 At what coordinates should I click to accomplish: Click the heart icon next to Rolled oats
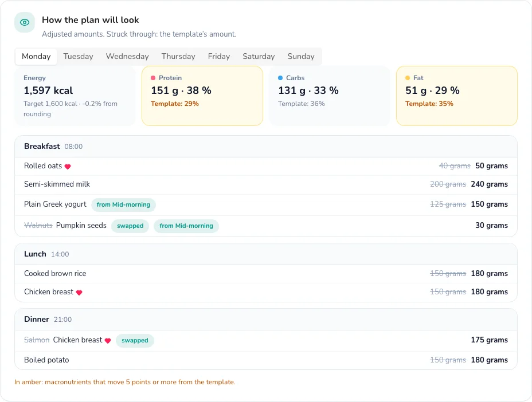68,167
